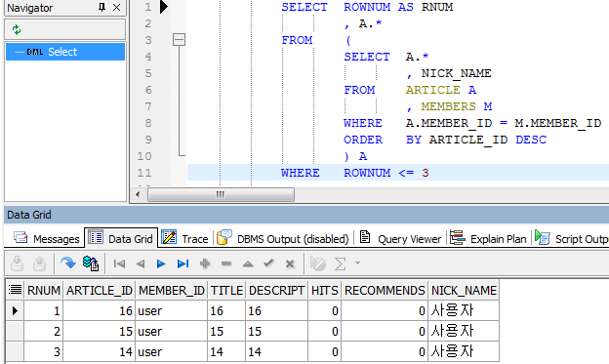This screenshot has width=609, height=364.
Task: Click the RECOMMENDS column header
Action: tap(385, 290)
